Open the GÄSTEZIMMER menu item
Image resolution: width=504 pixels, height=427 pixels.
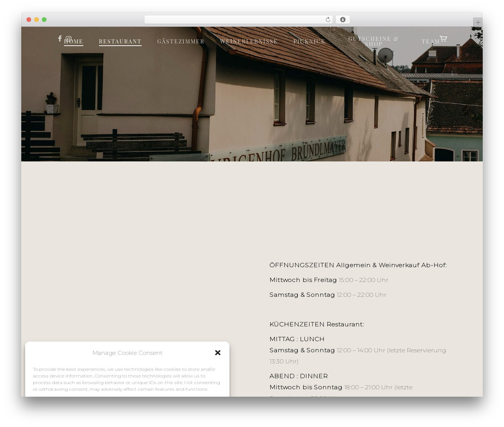tap(181, 41)
